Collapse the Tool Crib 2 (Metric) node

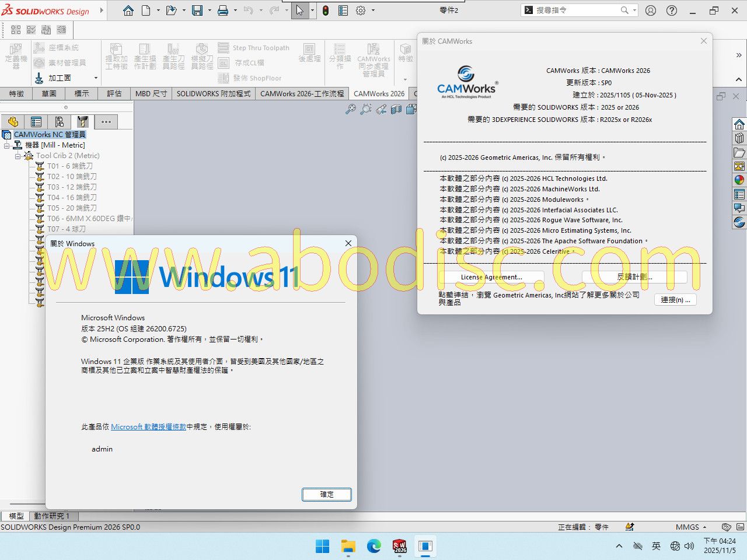pyautogui.click(x=18, y=156)
